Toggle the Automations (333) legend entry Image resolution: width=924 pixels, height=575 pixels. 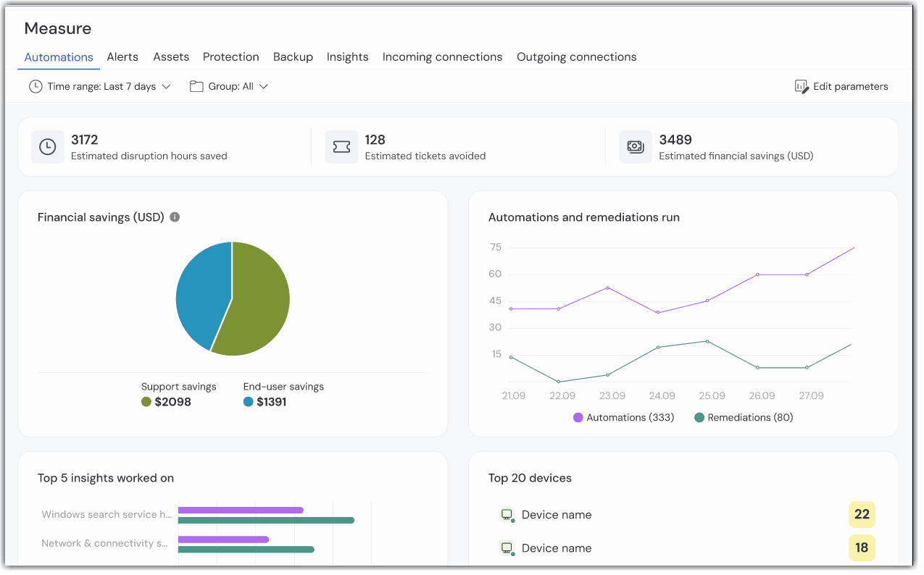coord(623,418)
